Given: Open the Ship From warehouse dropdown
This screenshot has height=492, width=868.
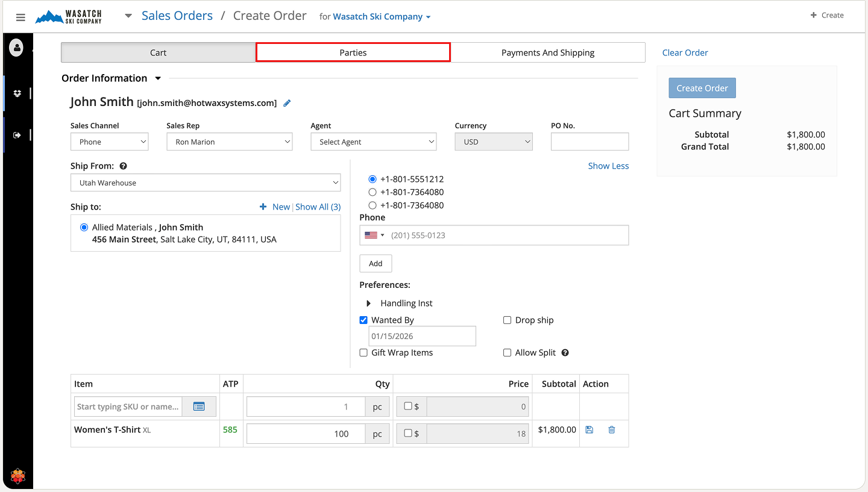Looking at the screenshot, I should [x=205, y=183].
